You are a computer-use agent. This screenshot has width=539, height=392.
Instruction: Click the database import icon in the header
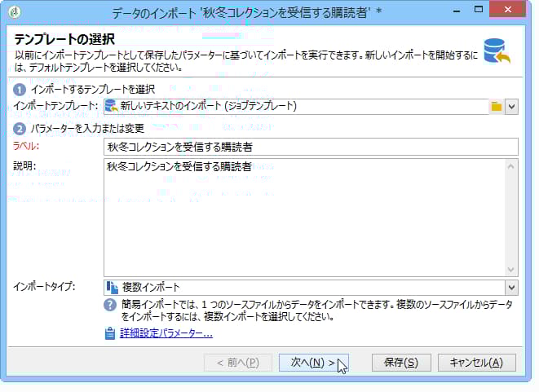coord(497,51)
